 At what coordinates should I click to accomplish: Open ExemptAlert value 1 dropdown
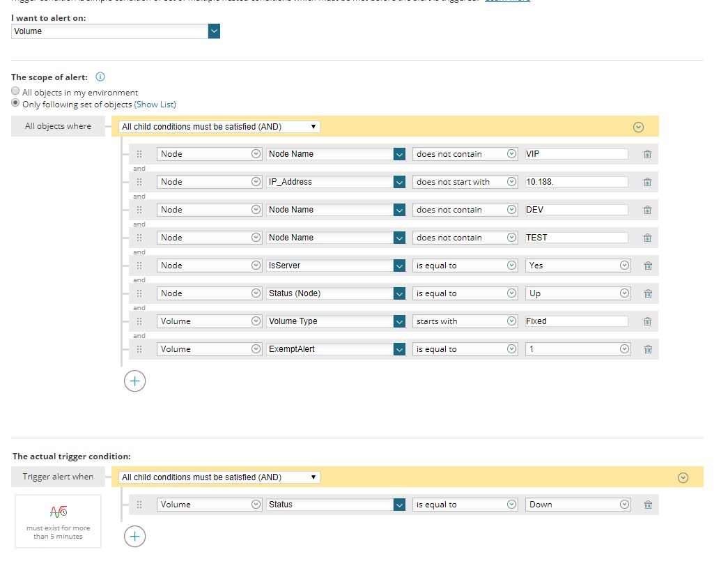578,349
